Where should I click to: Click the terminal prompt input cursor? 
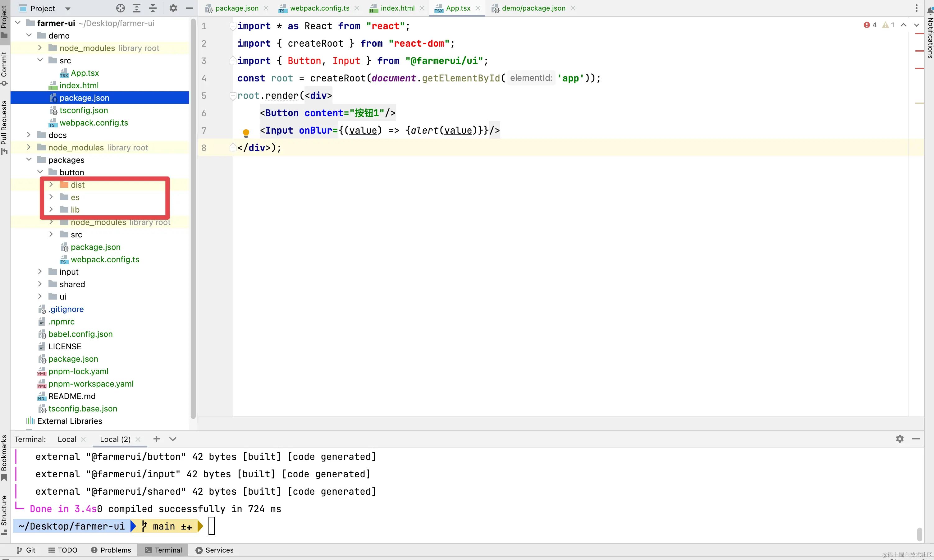212,526
